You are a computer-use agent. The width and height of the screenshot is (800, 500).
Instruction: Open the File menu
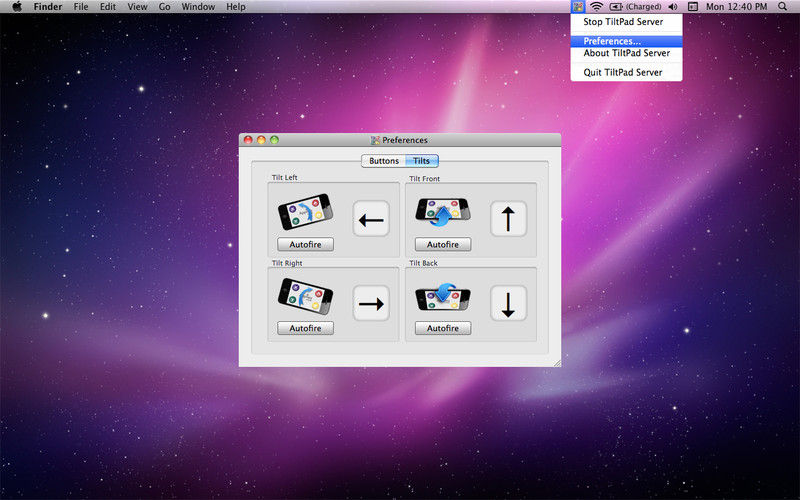81,7
